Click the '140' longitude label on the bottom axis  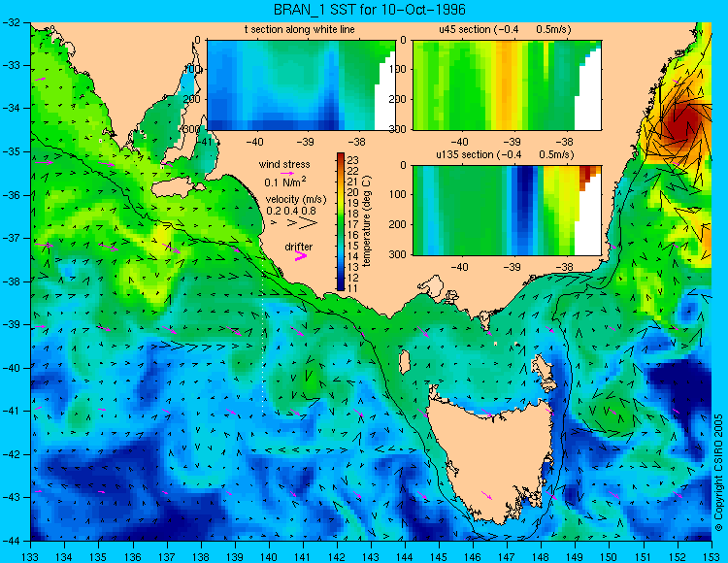coord(269,557)
